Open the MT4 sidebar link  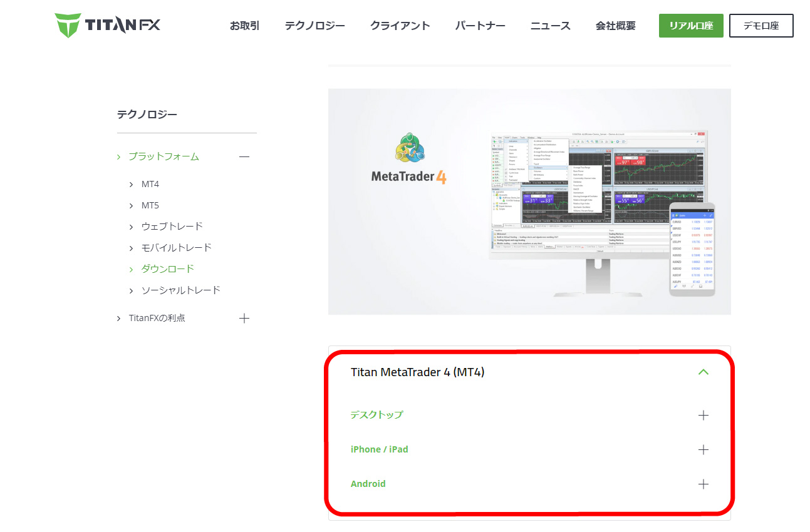150,184
